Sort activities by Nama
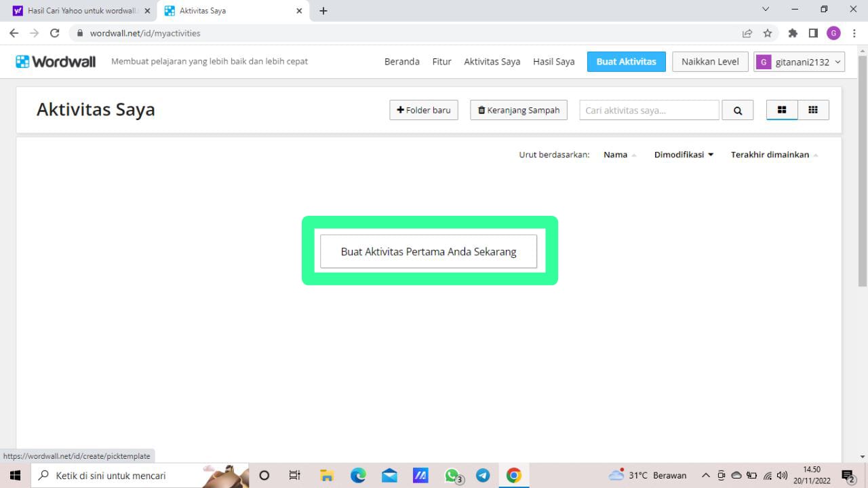868x488 pixels. coord(620,155)
